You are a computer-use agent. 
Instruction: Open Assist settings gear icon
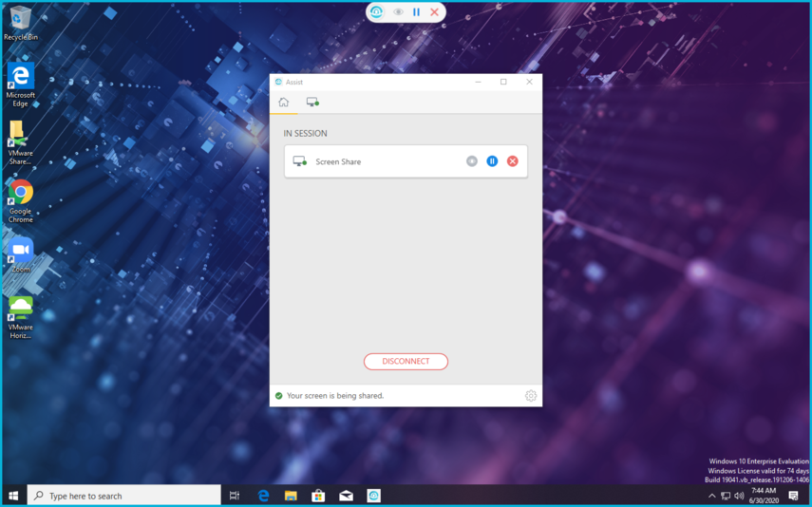[x=531, y=396]
